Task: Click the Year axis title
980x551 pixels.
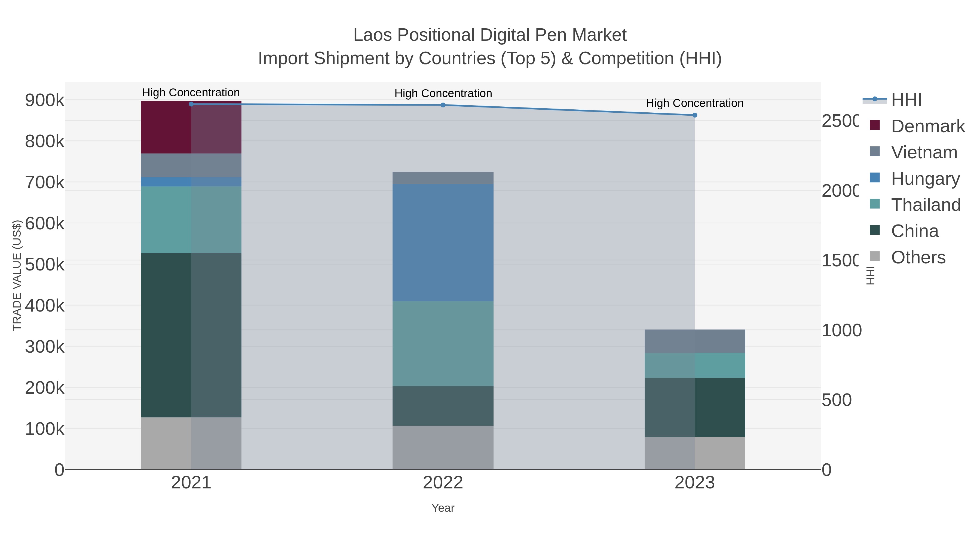Action: [x=443, y=508]
